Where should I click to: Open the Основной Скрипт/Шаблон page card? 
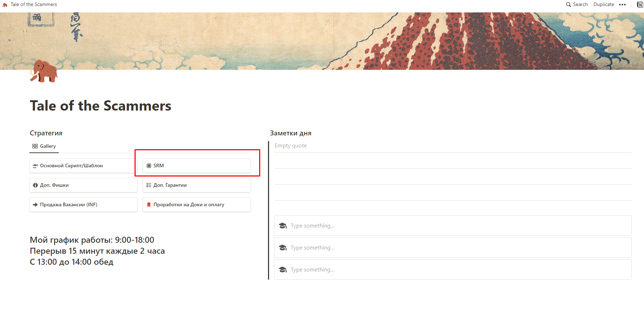[x=83, y=166]
